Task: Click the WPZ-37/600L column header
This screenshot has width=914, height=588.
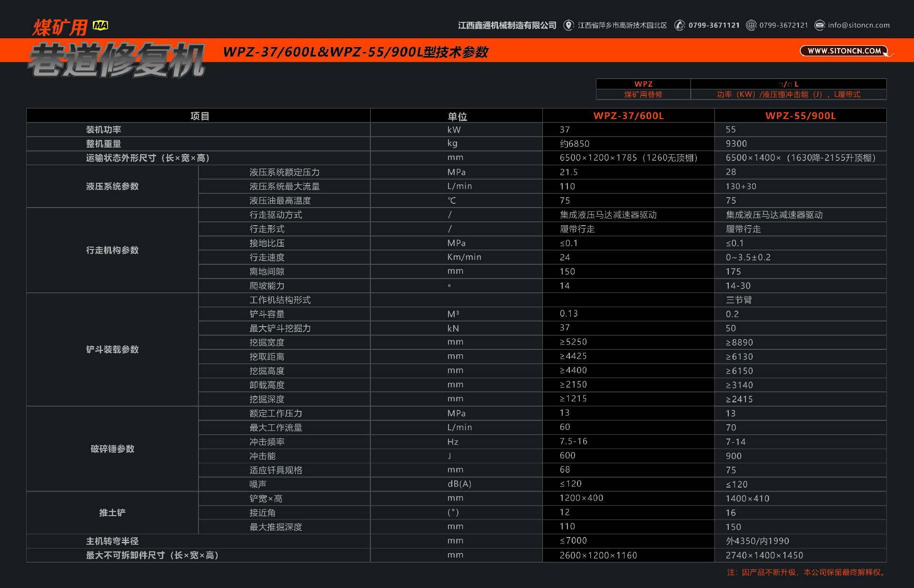Action: [x=638, y=114]
